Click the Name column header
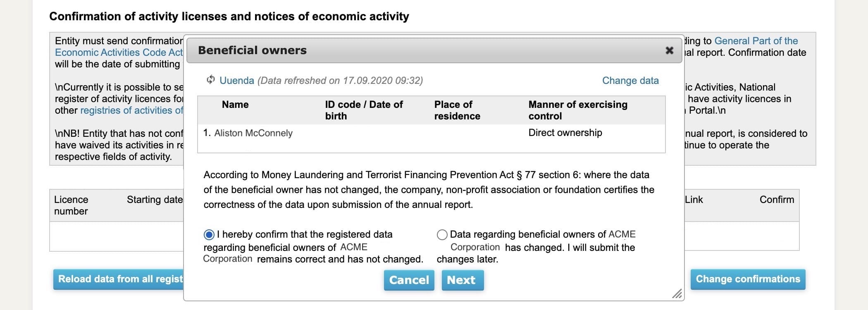This screenshot has width=868, height=310. tap(235, 105)
